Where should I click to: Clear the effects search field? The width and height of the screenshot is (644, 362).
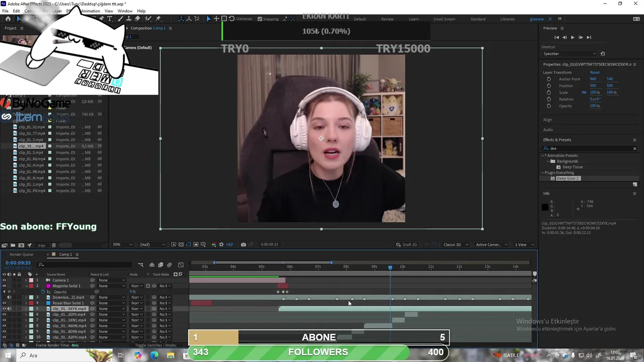click(x=634, y=148)
